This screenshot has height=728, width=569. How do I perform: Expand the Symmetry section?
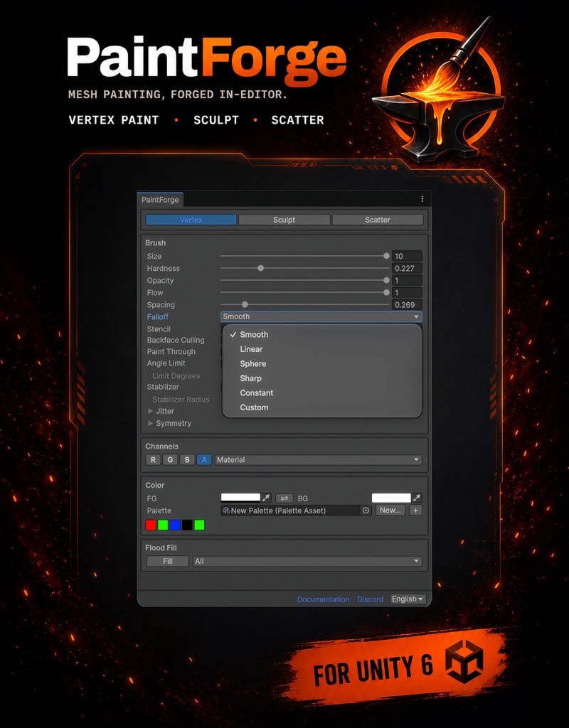pyautogui.click(x=151, y=423)
